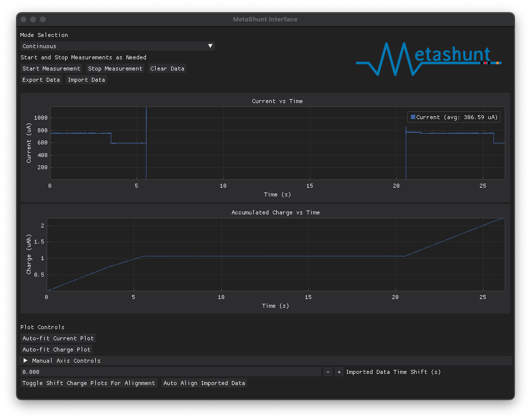Click the Clear Data button
The height and width of the screenshot is (420, 531).
click(167, 69)
